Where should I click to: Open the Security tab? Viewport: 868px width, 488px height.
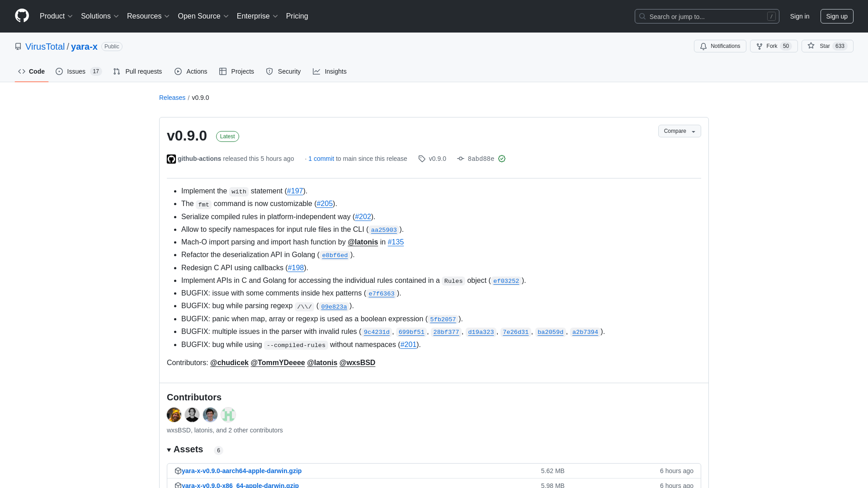coord(283,71)
